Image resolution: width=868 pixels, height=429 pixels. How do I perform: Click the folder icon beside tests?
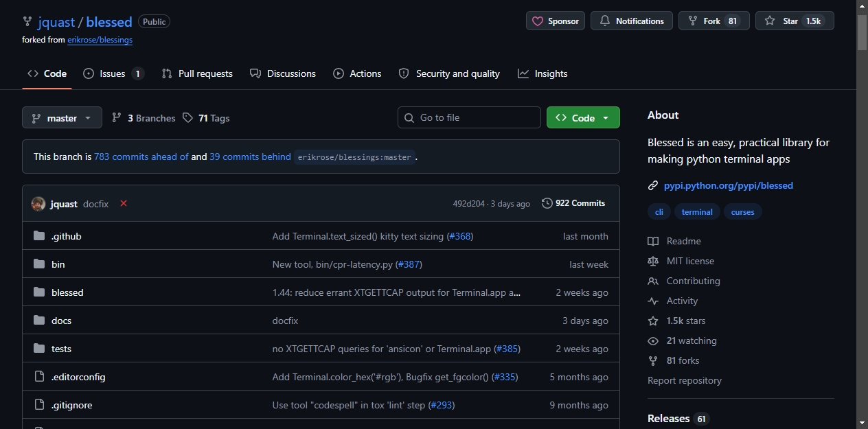click(39, 349)
